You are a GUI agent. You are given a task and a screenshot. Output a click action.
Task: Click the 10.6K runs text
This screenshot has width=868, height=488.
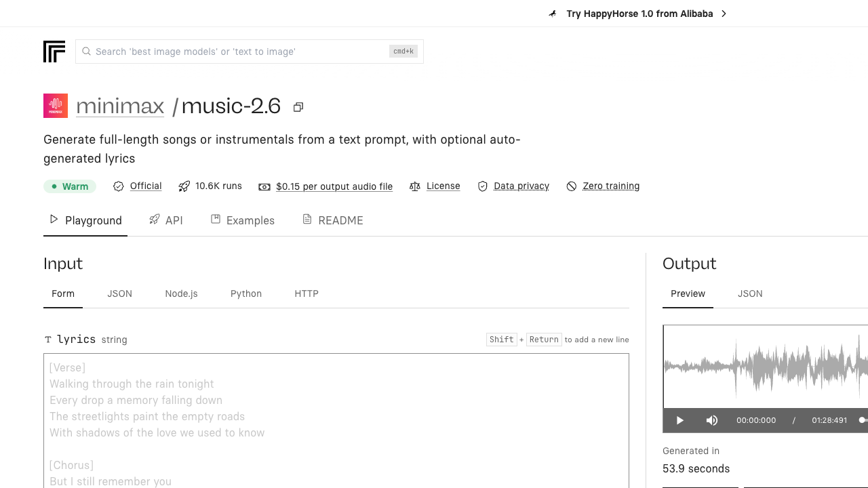pyautogui.click(x=218, y=186)
